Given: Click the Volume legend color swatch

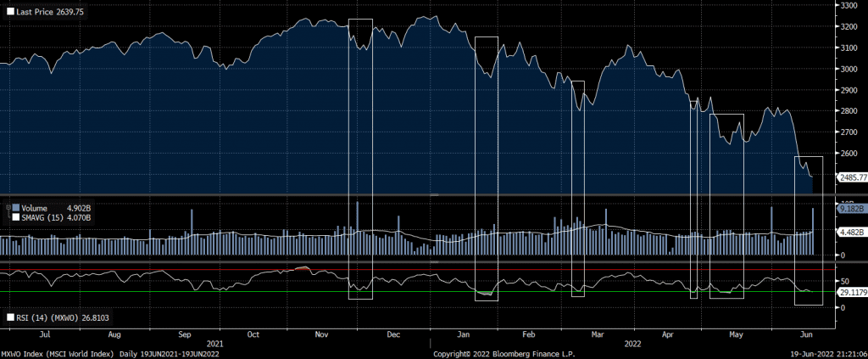Looking at the screenshot, I should [16, 208].
